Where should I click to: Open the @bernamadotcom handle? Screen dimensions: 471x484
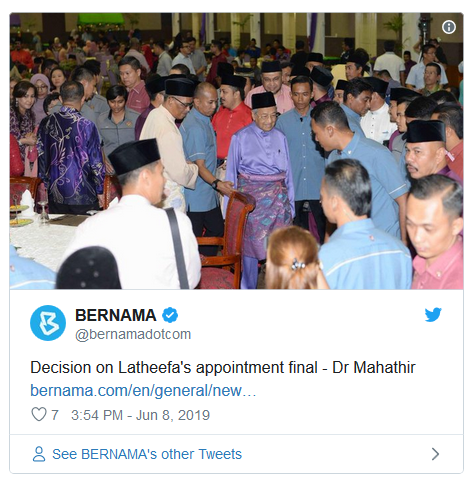[133, 334]
